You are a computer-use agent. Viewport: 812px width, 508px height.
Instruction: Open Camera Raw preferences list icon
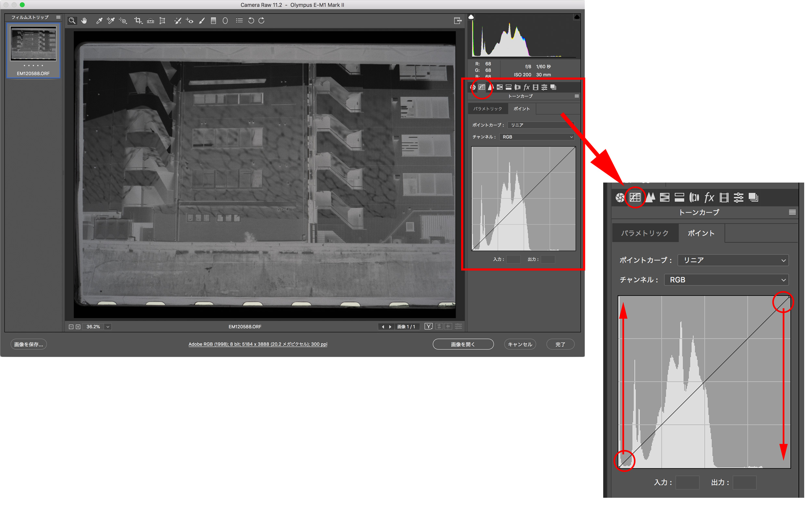pos(239,21)
